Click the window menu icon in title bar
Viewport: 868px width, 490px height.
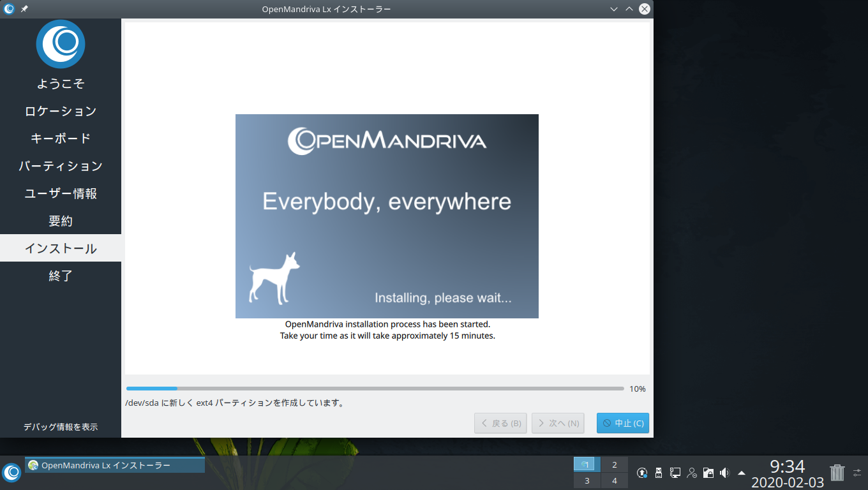[9, 9]
